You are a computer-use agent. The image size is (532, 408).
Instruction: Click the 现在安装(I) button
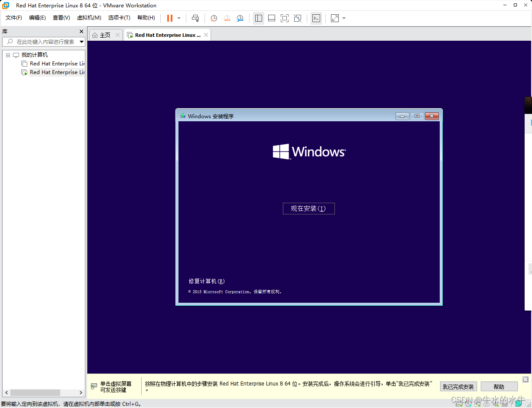pyautogui.click(x=308, y=208)
